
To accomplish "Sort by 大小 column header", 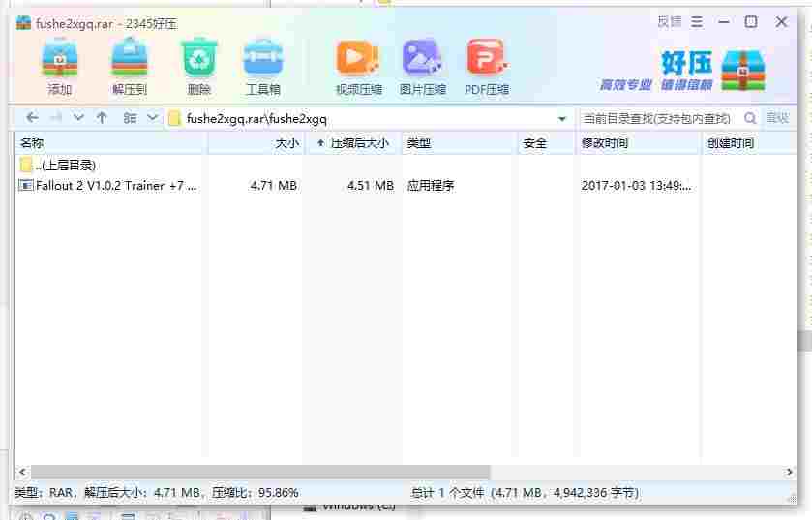I will [x=256, y=143].
